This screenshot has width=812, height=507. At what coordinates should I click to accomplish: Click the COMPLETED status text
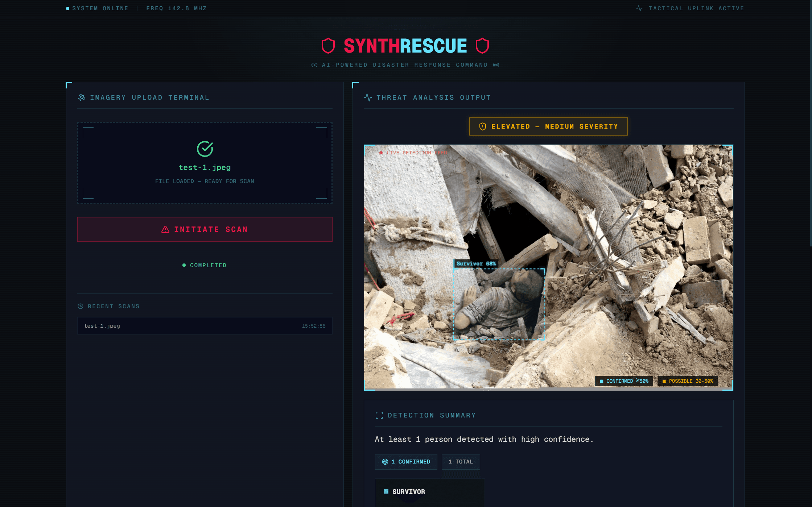pos(208,265)
